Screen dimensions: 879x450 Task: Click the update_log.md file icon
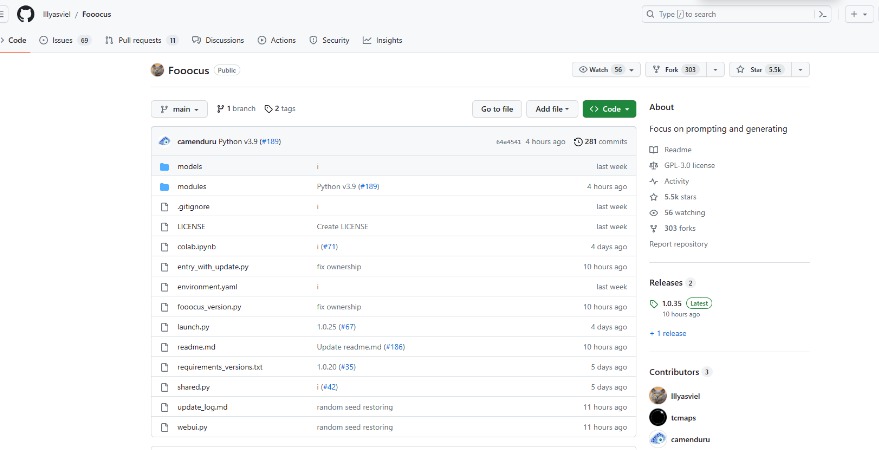[x=164, y=407]
